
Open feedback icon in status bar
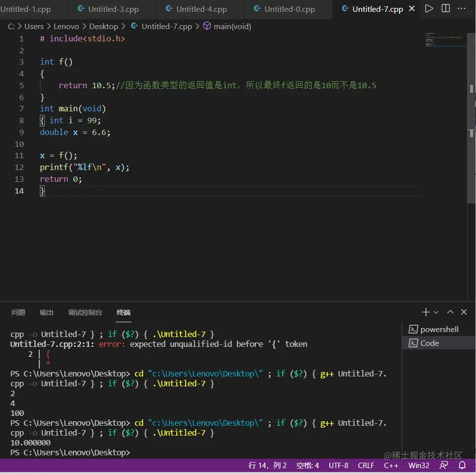(x=444, y=465)
